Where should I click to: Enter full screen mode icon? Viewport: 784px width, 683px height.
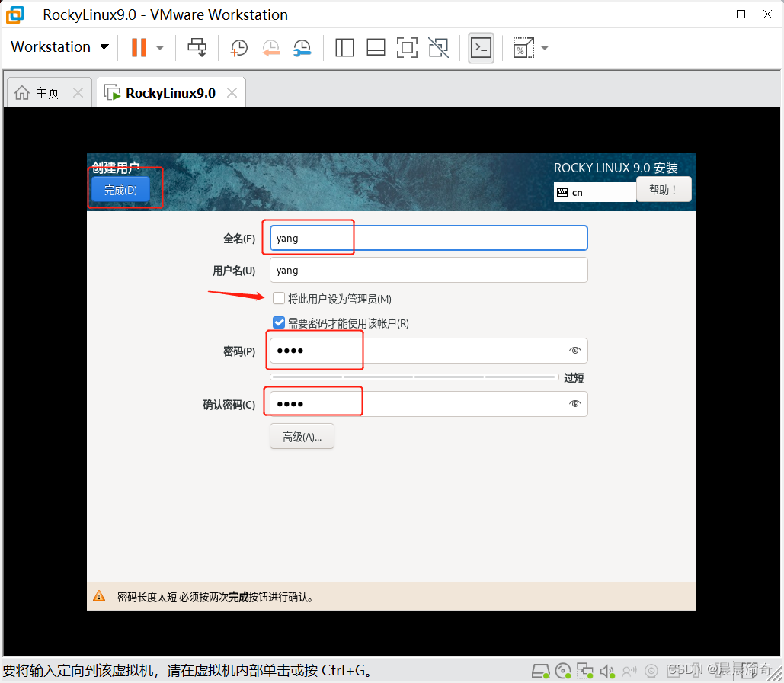(407, 48)
